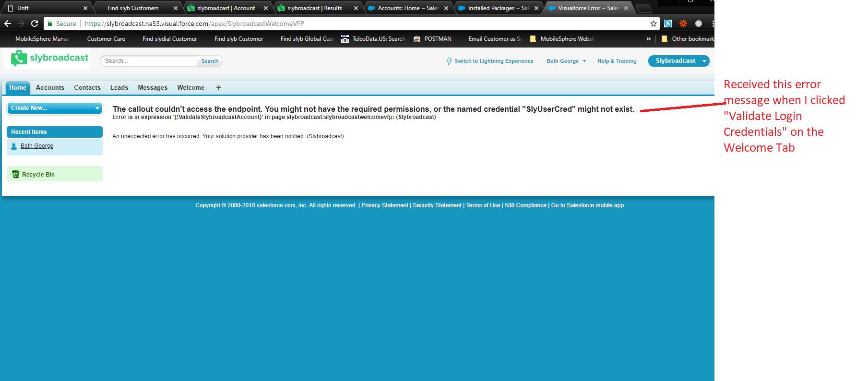Close the Visualforce Error browser tab

pyautogui.click(x=626, y=8)
